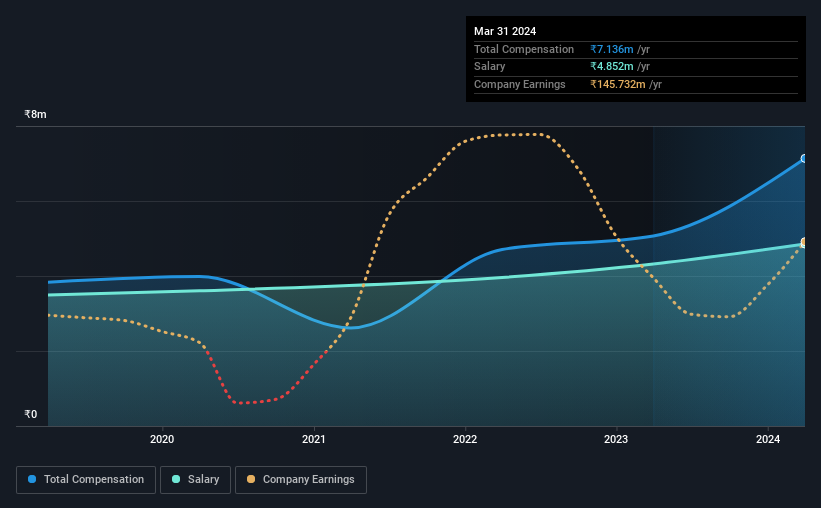Image resolution: width=821 pixels, height=508 pixels.
Task: Click the teal Salary legend dot
Action: [176, 479]
